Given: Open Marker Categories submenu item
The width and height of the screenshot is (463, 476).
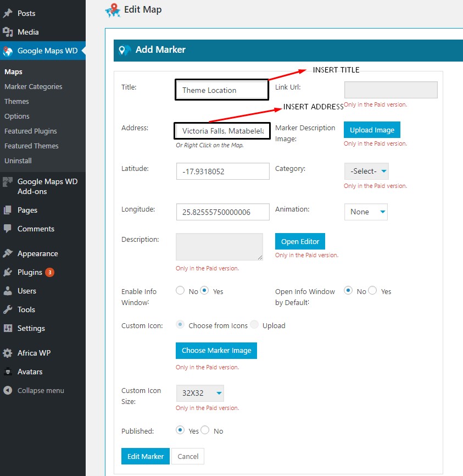Looking at the screenshot, I should pyautogui.click(x=33, y=86).
